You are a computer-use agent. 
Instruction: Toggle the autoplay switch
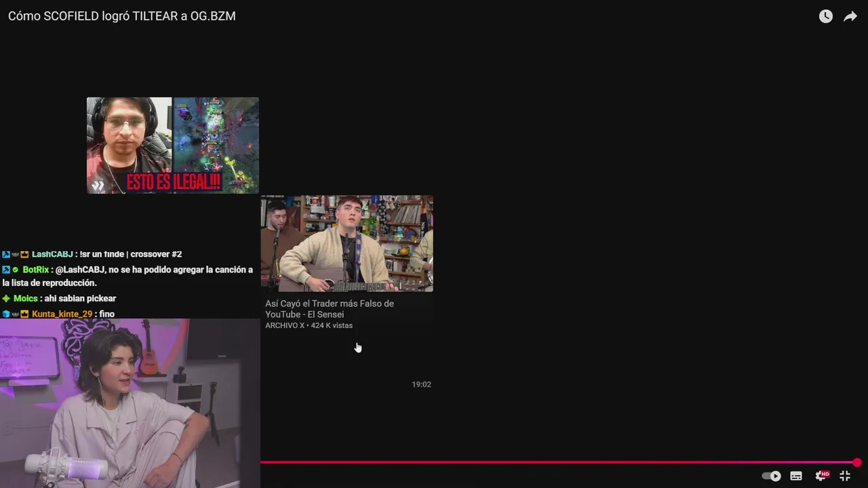pyautogui.click(x=771, y=476)
